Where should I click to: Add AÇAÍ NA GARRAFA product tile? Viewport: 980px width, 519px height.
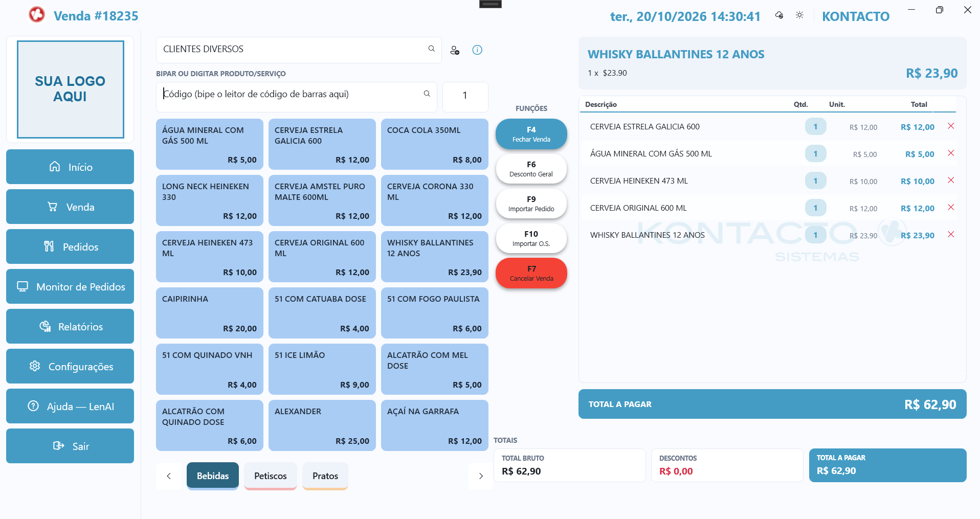(x=435, y=425)
